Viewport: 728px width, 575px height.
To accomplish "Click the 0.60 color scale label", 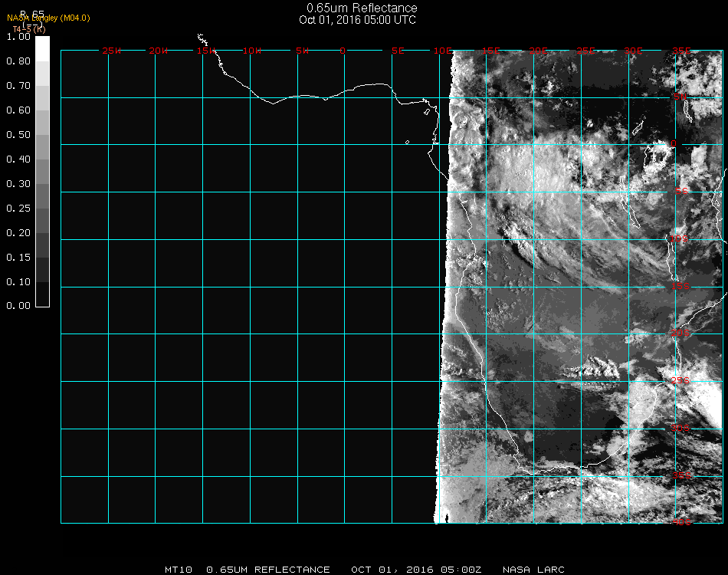I will [x=18, y=110].
